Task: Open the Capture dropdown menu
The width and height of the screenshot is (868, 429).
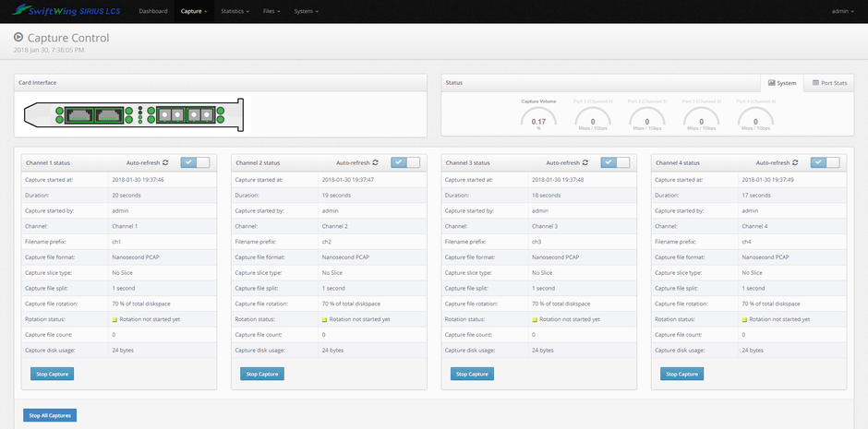Action: point(194,11)
